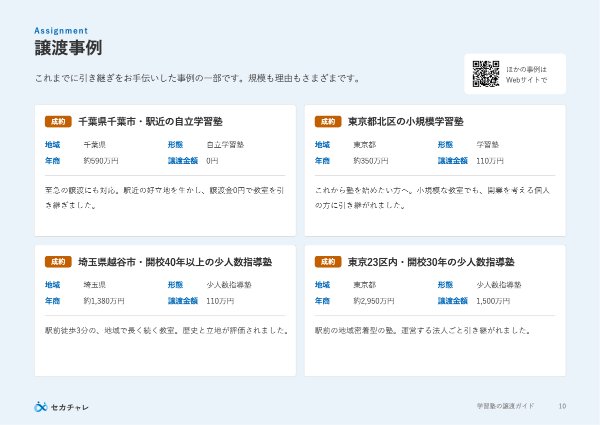This screenshot has height=425, width=600.
Task: Click 少人数指導塾 form value in 埼玉県越谷市 card
Action: point(229,285)
